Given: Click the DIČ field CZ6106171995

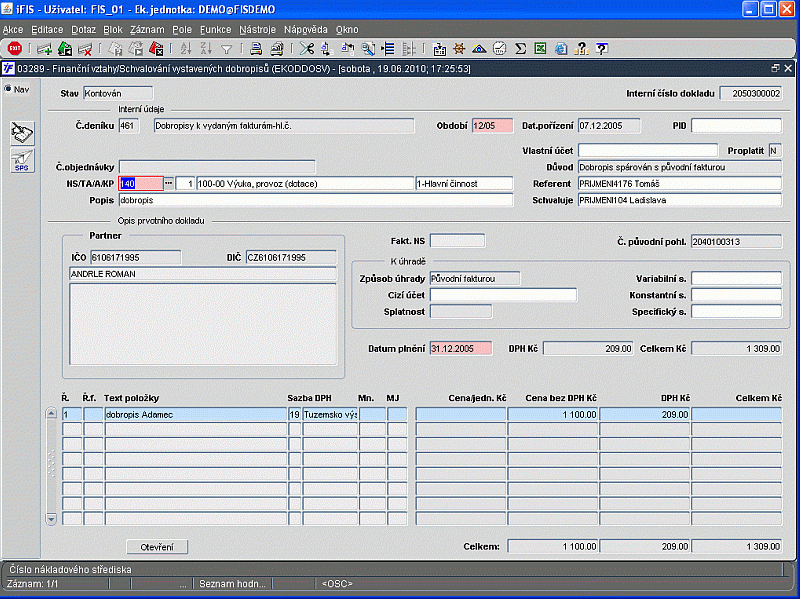Looking at the screenshot, I should pos(291,257).
